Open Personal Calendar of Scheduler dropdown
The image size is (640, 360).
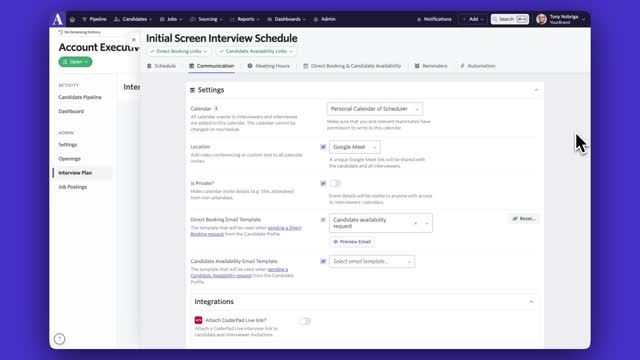pos(375,109)
